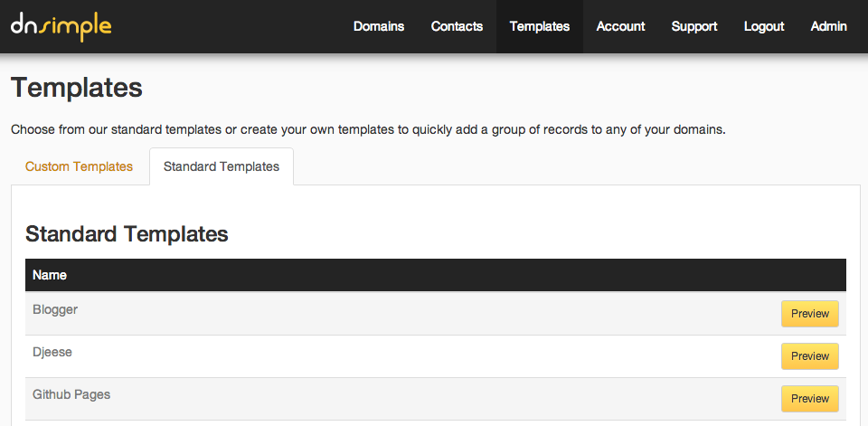Go to Contacts in the navigation bar
This screenshot has width=868, height=426.
pos(457,26)
